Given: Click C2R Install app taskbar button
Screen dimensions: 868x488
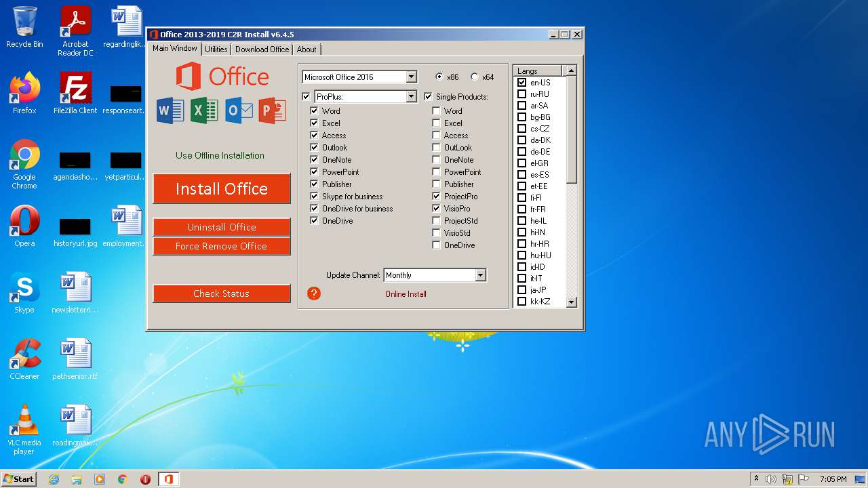Looking at the screenshot, I should coord(168,479).
